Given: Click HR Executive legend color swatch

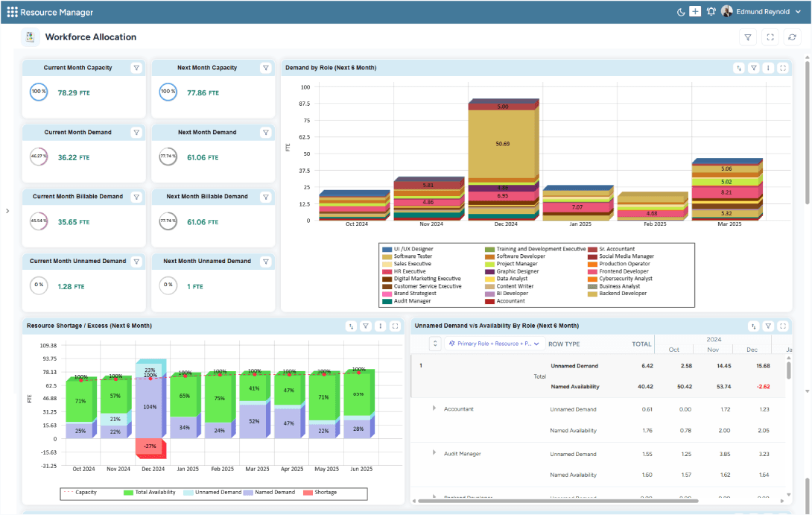Looking at the screenshot, I should tap(387, 271).
